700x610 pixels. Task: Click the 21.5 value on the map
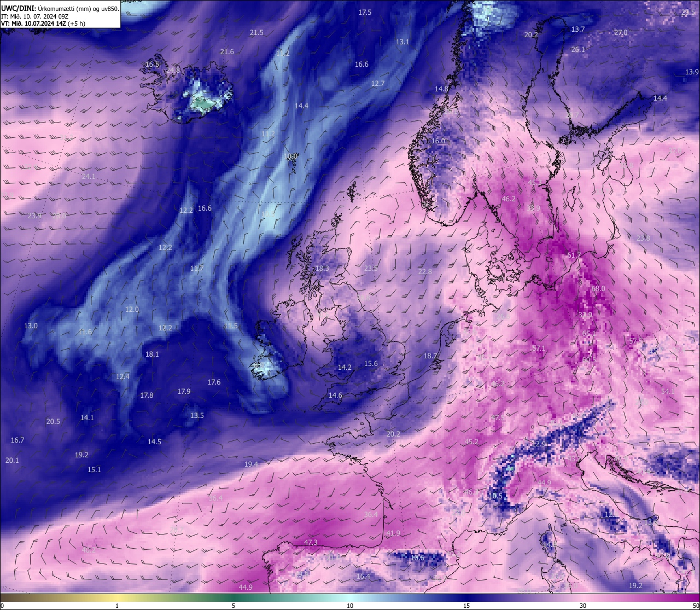pyautogui.click(x=256, y=32)
